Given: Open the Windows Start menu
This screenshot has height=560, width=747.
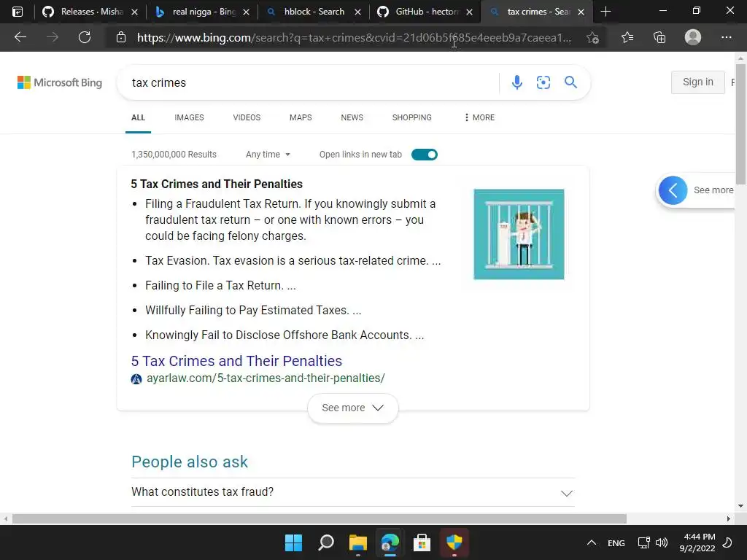Looking at the screenshot, I should coord(293,542).
